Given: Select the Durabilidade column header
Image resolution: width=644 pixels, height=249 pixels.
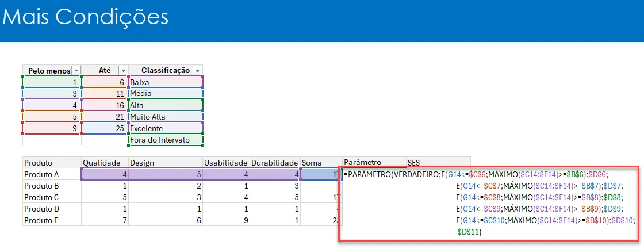Looking at the screenshot, I should [x=275, y=163].
